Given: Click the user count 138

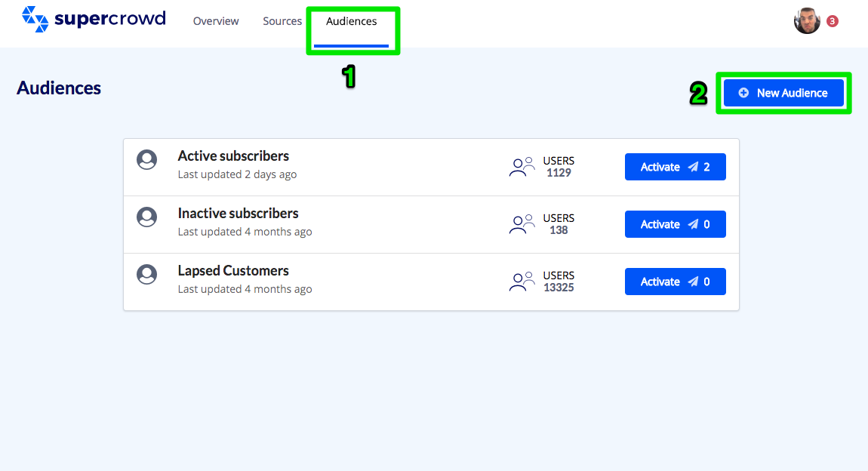Looking at the screenshot, I should pos(559,230).
